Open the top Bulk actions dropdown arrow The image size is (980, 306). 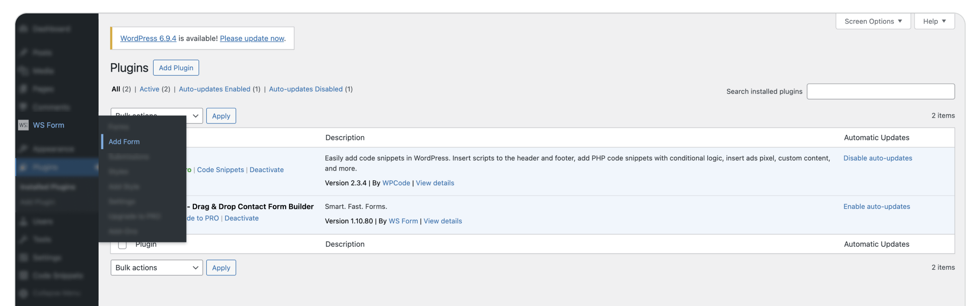click(195, 116)
